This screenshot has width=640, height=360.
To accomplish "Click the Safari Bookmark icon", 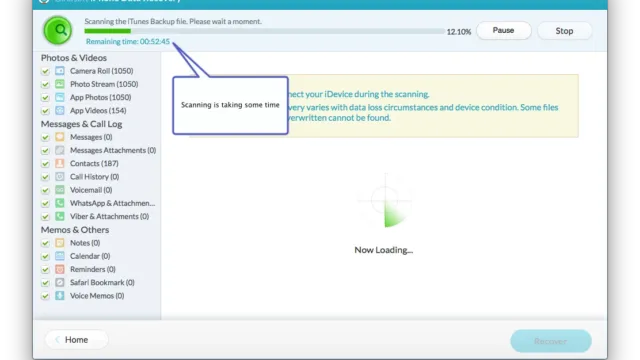I will click(60, 282).
